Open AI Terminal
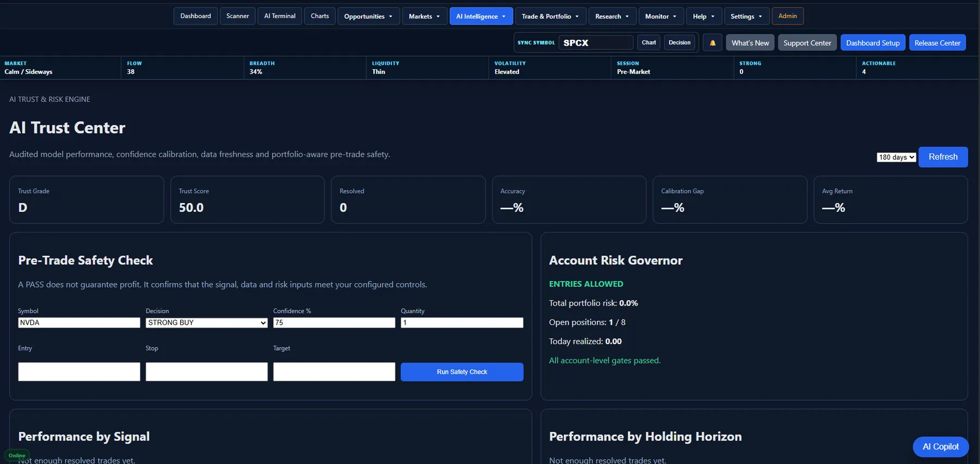 [x=280, y=16]
